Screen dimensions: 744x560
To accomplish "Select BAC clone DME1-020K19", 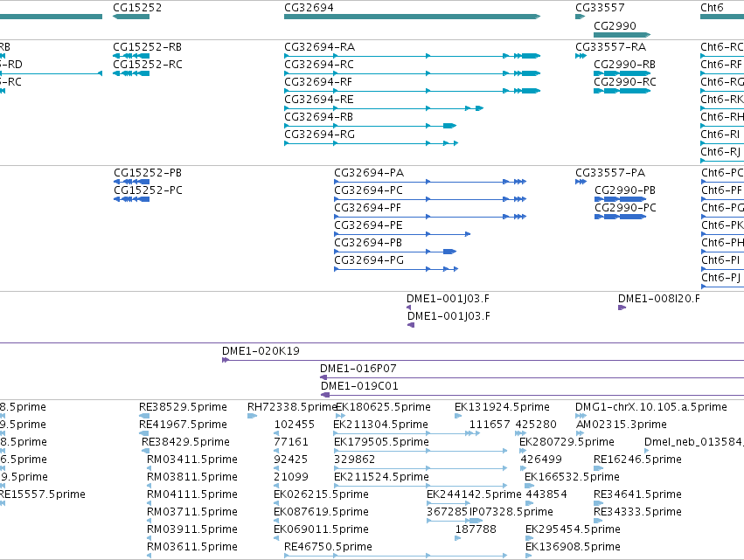I will click(261, 351).
